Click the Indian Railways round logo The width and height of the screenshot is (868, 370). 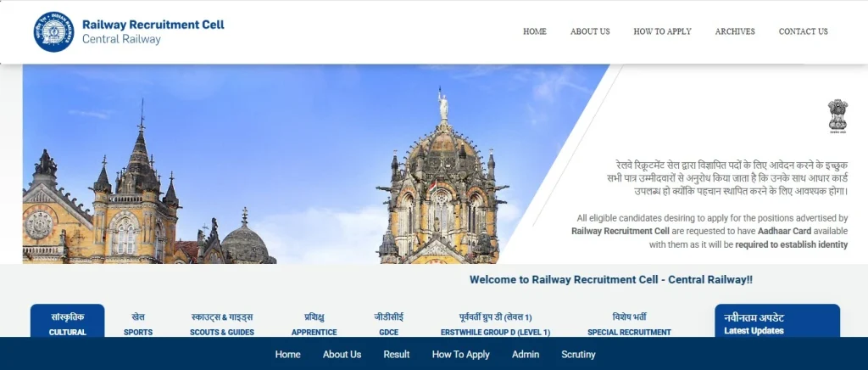(x=53, y=32)
